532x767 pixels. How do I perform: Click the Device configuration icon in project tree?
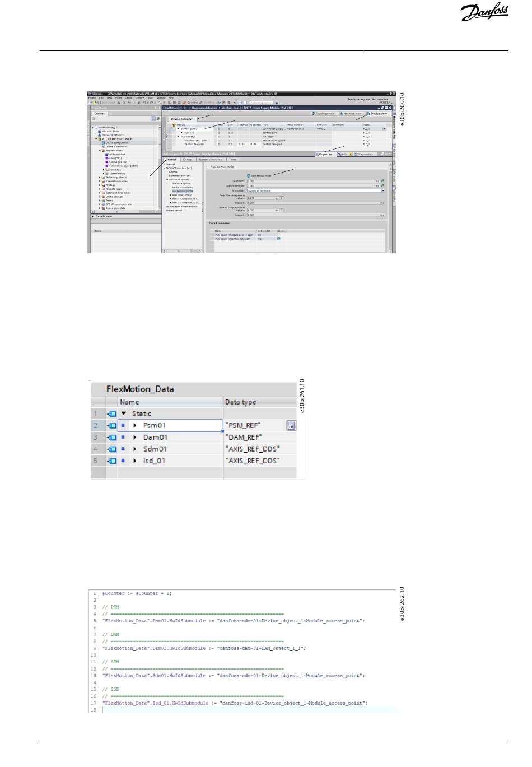[x=103, y=143]
